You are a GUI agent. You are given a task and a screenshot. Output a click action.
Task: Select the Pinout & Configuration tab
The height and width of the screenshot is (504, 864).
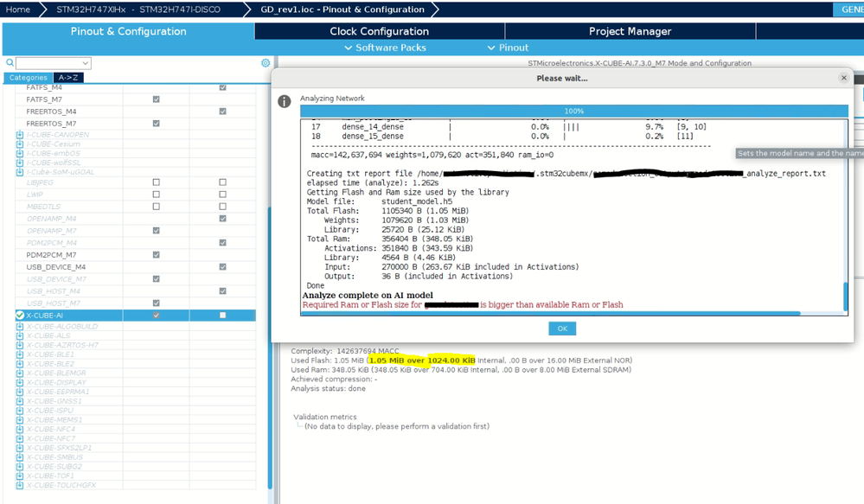tap(128, 31)
